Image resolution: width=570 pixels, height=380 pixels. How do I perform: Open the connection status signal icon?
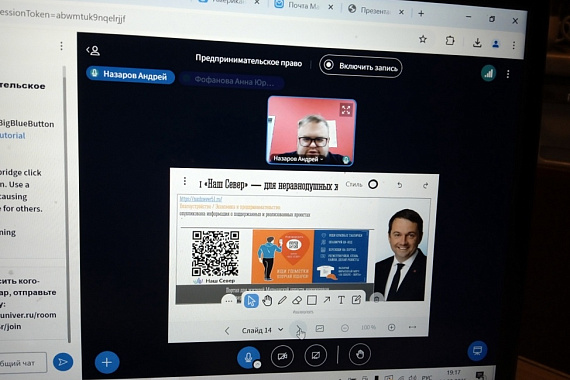click(489, 74)
